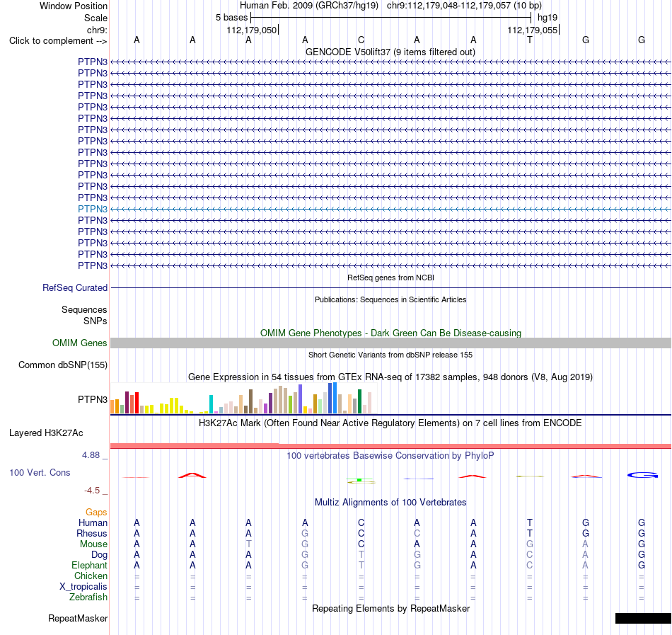Image resolution: width=672 pixels, height=635 pixels.
Task: Click the Zebrafish species label
Action: (88, 597)
